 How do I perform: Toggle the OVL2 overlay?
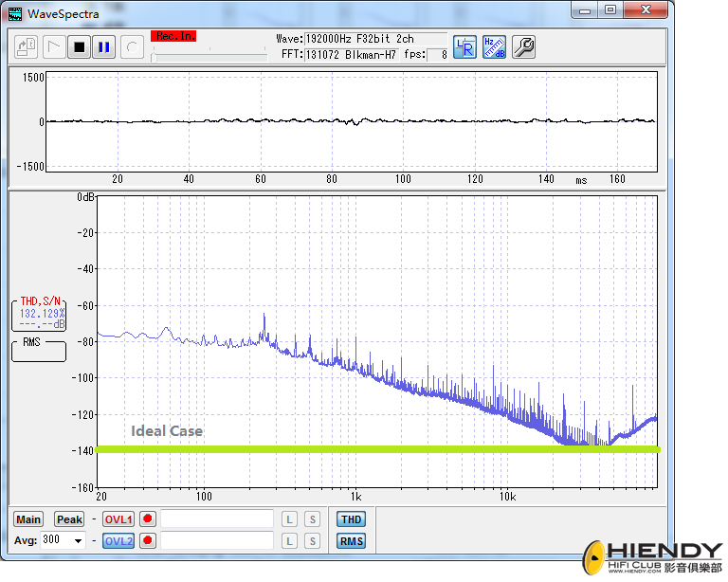pos(118,541)
